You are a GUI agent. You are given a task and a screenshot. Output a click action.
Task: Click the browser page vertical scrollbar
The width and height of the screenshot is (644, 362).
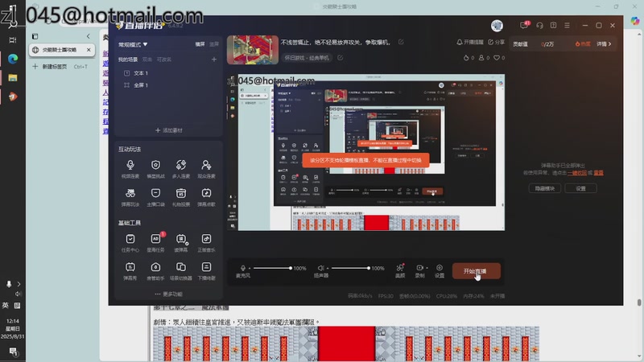pos(639,303)
